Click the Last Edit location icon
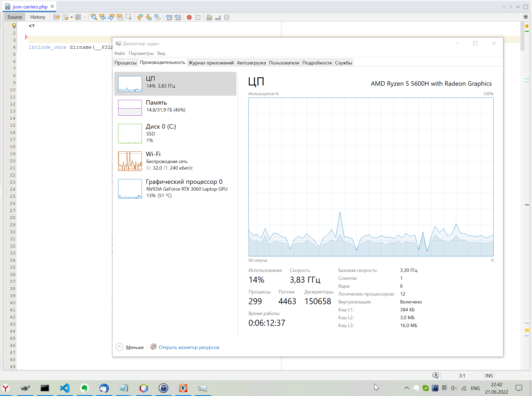Viewport: 532px width, 396px height. tap(57, 17)
